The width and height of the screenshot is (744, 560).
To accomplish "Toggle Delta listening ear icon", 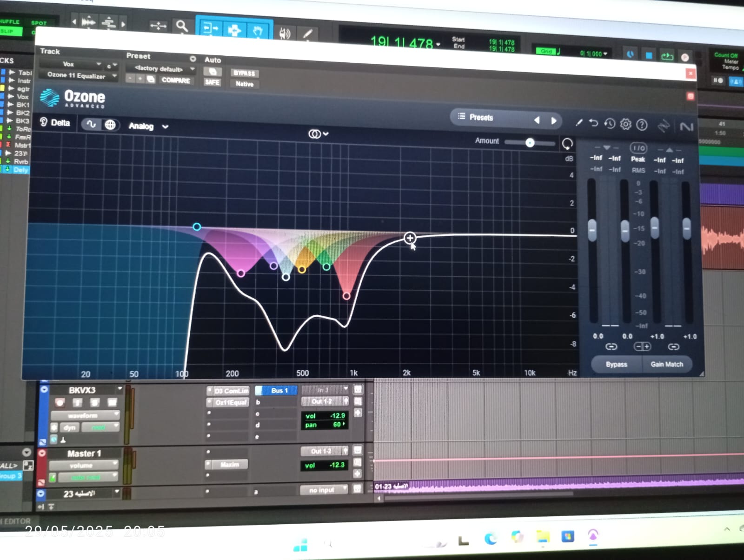I will (44, 122).
